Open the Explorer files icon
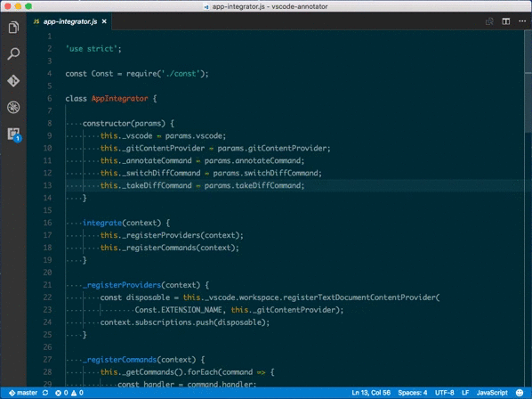Image resolution: width=532 pixels, height=399 pixels. (13, 28)
